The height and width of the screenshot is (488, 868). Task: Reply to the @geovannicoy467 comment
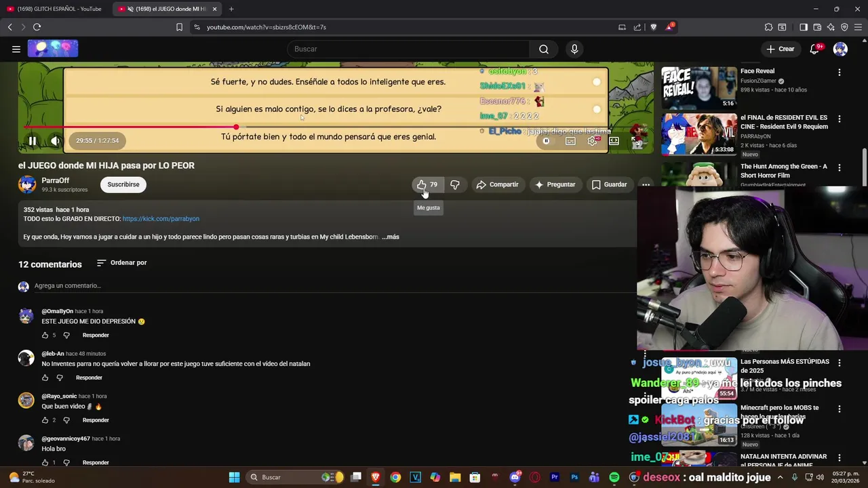[x=96, y=462]
